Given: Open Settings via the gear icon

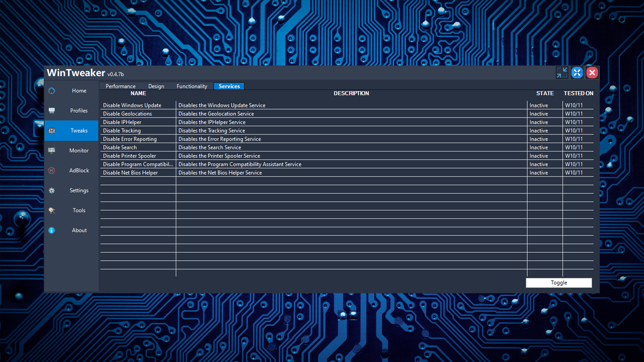Looking at the screenshot, I should click(52, 190).
